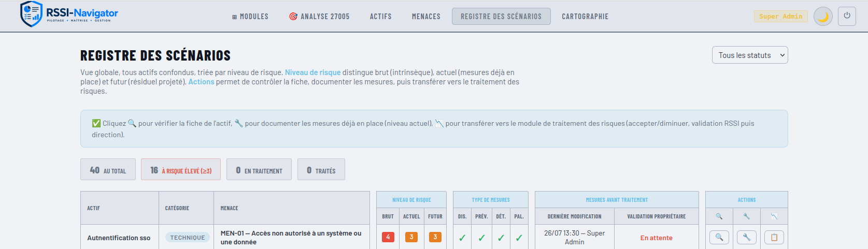
Task: Click chart icon in Actions header
Action: point(774,216)
